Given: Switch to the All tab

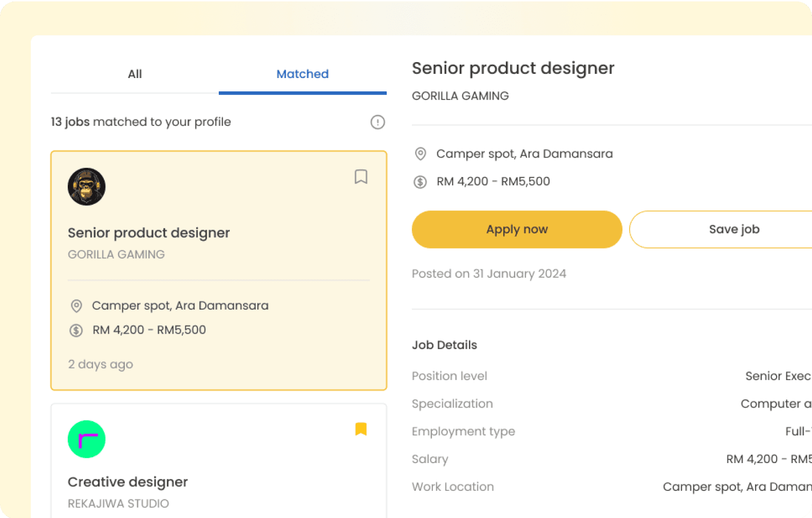Looking at the screenshot, I should tap(135, 74).
